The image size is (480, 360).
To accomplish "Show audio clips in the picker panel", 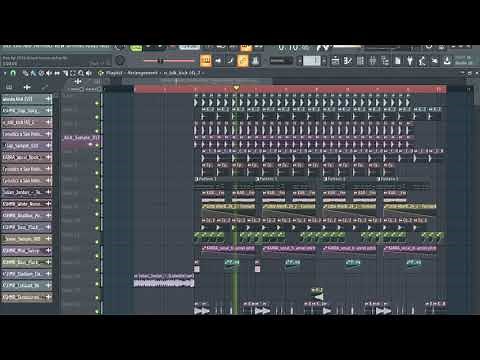I will (27, 87).
